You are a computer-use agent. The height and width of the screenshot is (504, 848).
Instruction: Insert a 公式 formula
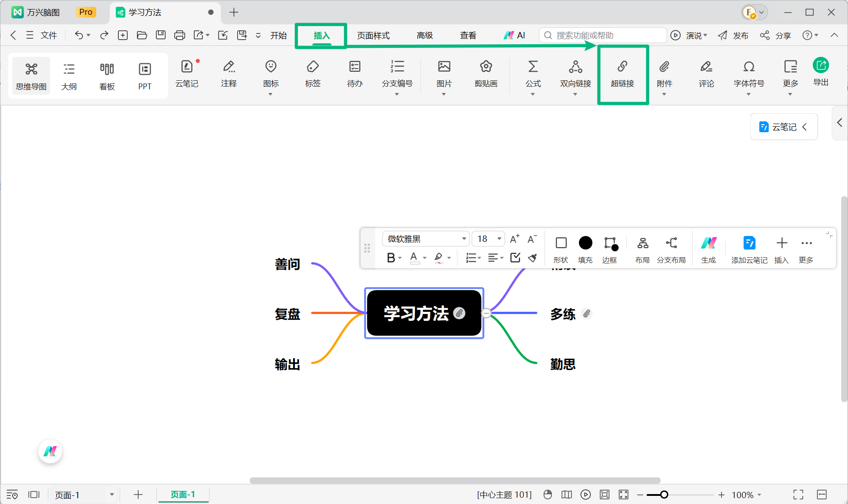coord(533,77)
